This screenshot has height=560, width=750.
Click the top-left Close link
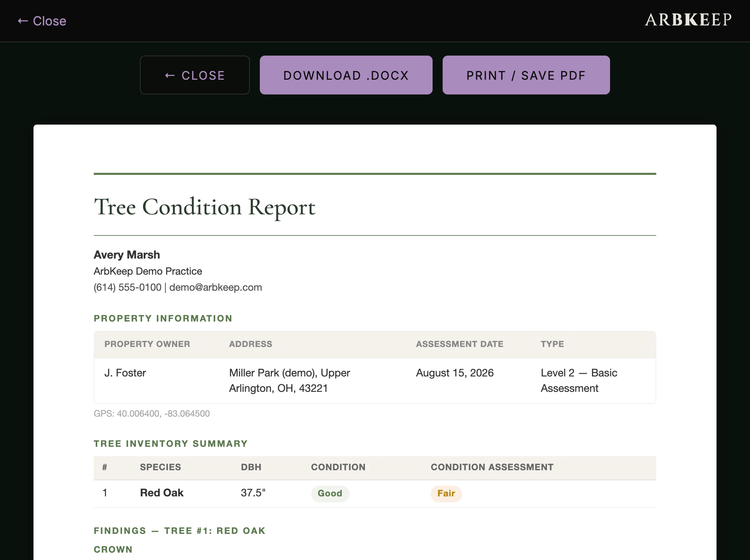[42, 21]
